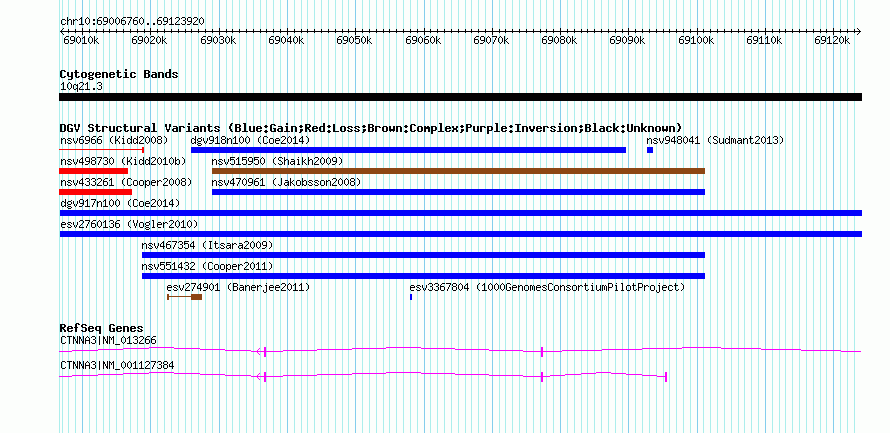This screenshot has height=433, width=890.
Task: Open the dgv918n100 (Coe2014) label
Action: [250, 140]
